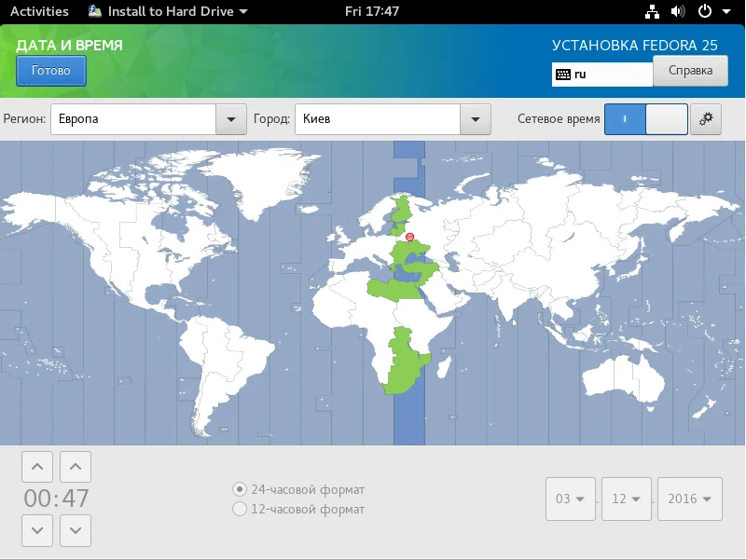The image size is (746, 560).
Task: Open clock menu Fri 17:47
Action: point(371,11)
